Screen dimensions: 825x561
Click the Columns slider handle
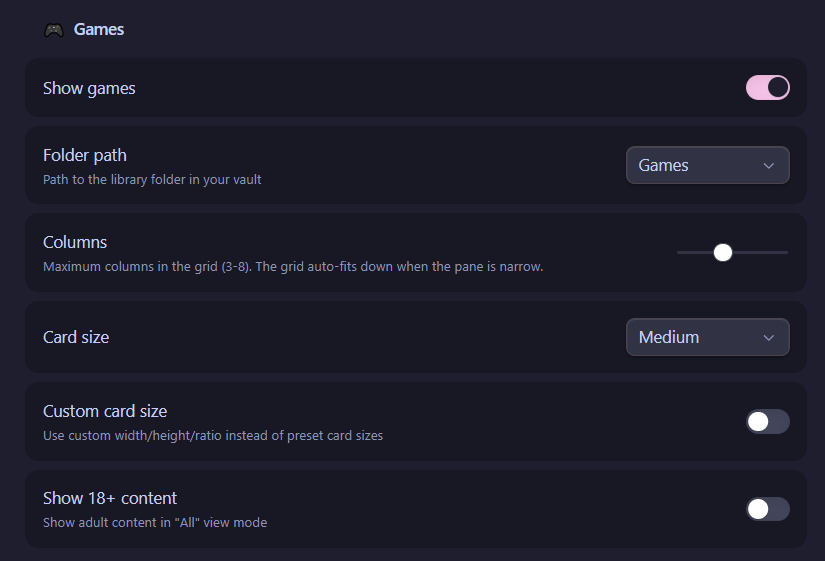tap(723, 253)
